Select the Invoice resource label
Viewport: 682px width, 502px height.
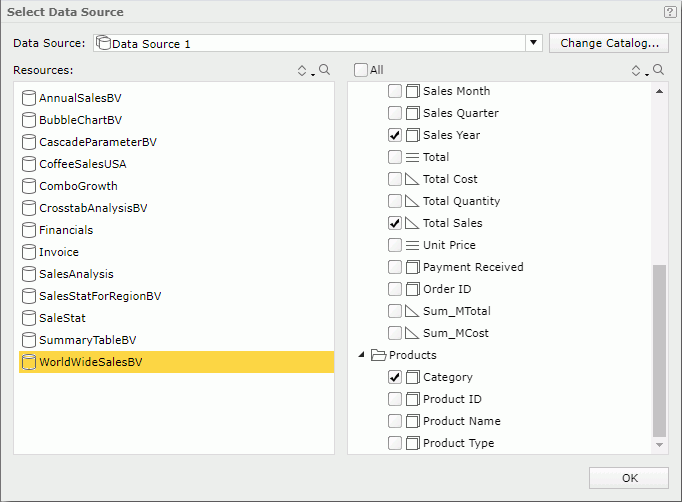[59, 252]
